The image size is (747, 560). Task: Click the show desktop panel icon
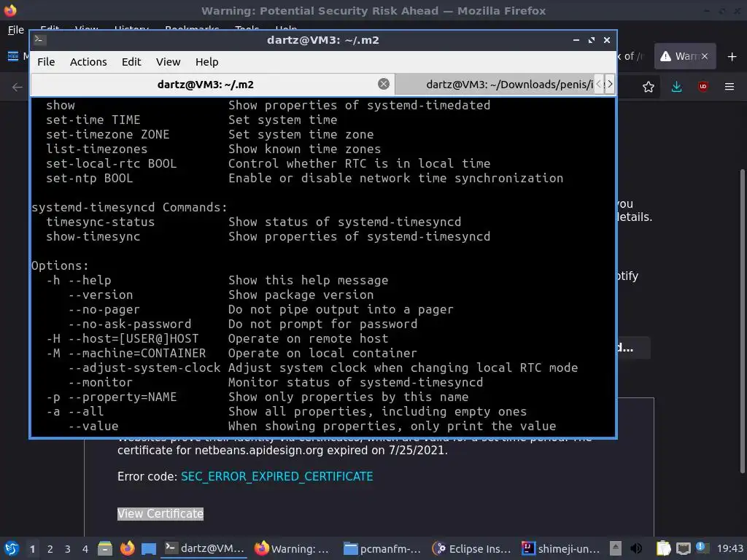point(149,548)
